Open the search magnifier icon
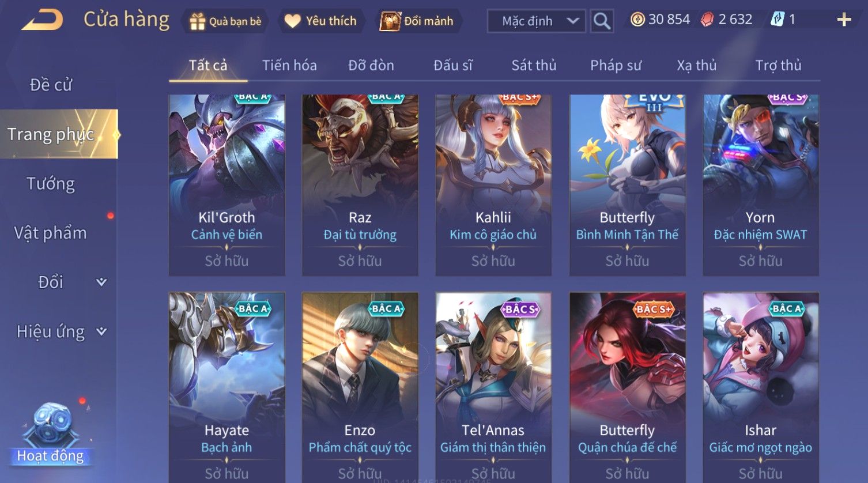The image size is (868, 483). tap(602, 21)
